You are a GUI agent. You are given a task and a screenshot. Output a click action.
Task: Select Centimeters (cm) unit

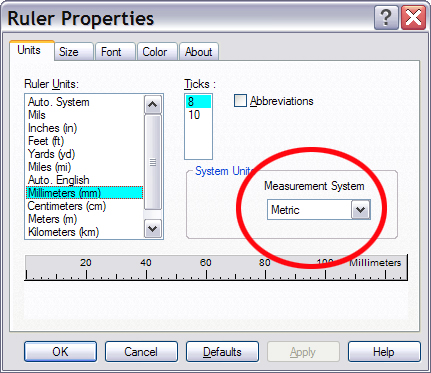[85, 206]
